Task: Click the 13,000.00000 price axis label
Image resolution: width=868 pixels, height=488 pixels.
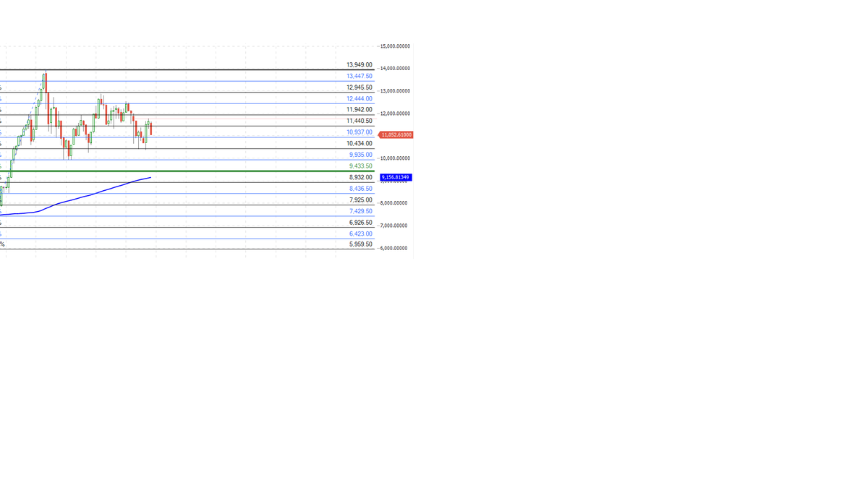Action: pyautogui.click(x=395, y=91)
